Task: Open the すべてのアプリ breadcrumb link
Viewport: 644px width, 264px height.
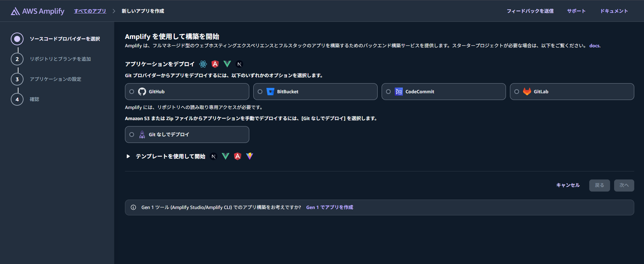Action: click(x=90, y=11)
